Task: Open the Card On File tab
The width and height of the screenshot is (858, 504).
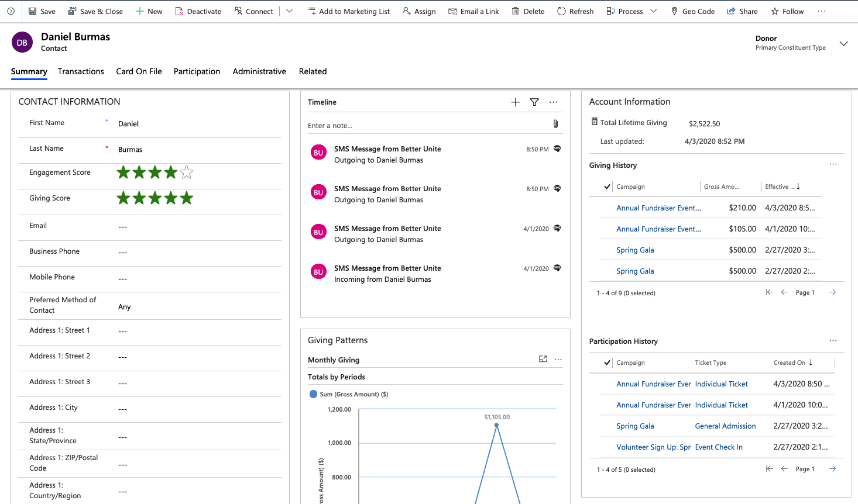Action: (139, 71)
